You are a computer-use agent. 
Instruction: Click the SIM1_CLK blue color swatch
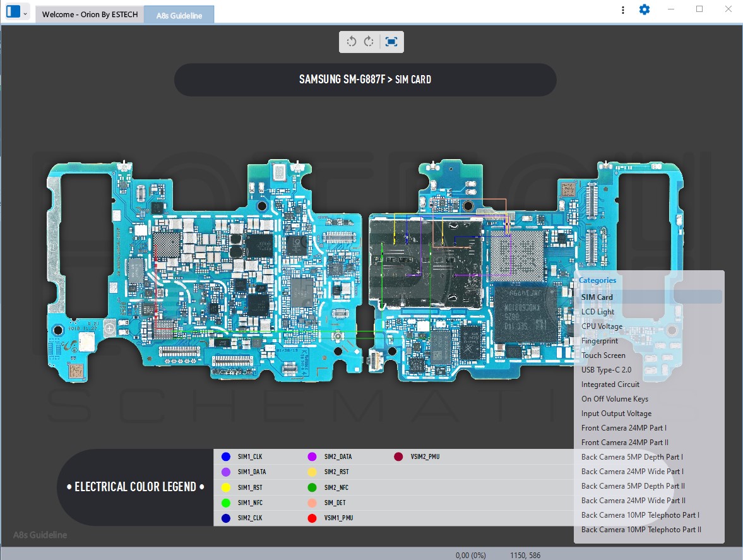click(x=226, y=456)
